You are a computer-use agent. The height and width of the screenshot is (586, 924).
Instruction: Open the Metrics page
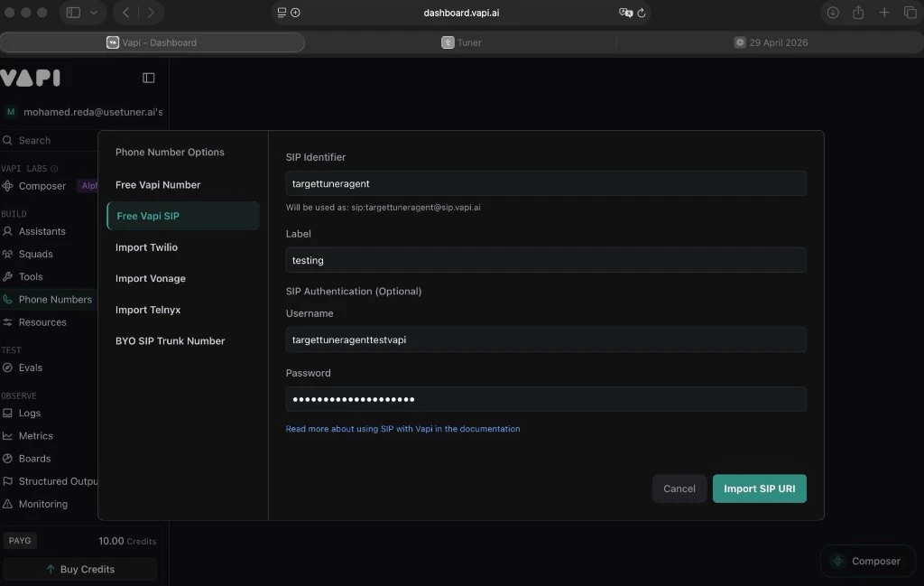click(35, 436)
